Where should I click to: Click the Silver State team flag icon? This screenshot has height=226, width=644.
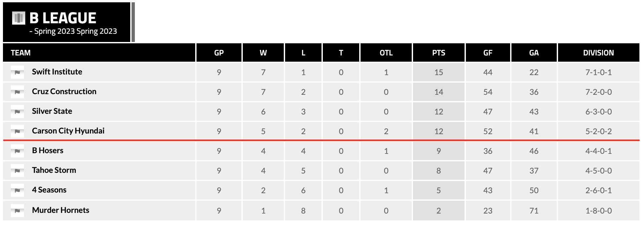tap(17, 112)
